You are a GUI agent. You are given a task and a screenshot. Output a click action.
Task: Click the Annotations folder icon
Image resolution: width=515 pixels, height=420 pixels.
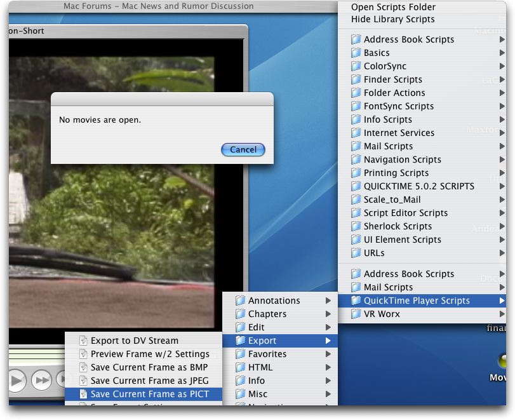pyautogui.click(x=241, y=301)
